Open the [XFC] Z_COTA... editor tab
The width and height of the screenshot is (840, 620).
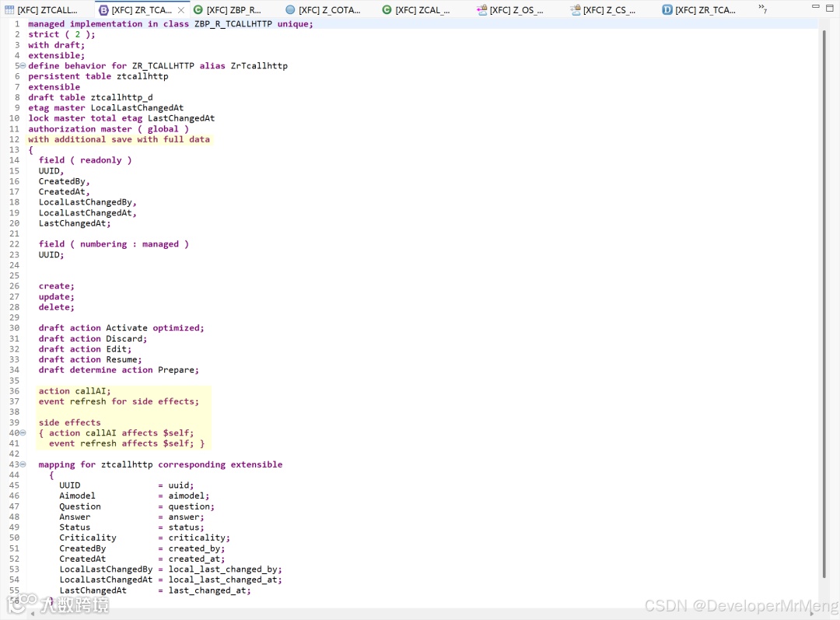323,9
